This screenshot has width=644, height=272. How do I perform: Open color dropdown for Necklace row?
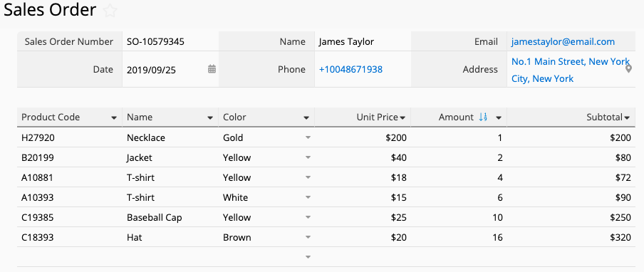[308, 138]
